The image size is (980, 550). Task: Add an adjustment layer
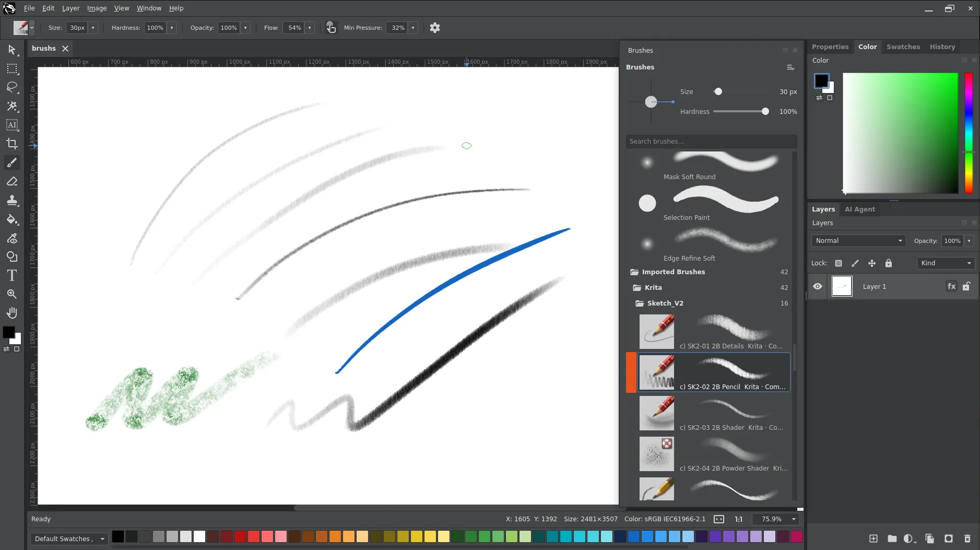tap(910, 539)
